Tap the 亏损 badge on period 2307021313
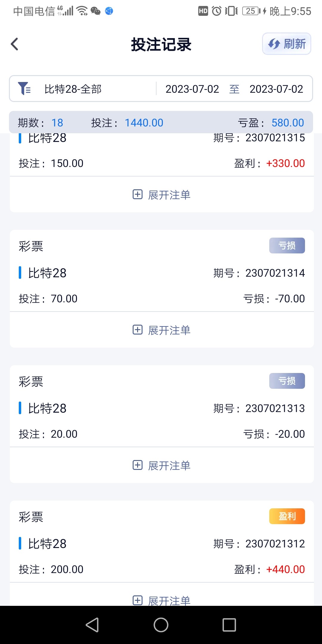Image resolution: width=322 pixels, height=644 pixels. click(287, 381)
